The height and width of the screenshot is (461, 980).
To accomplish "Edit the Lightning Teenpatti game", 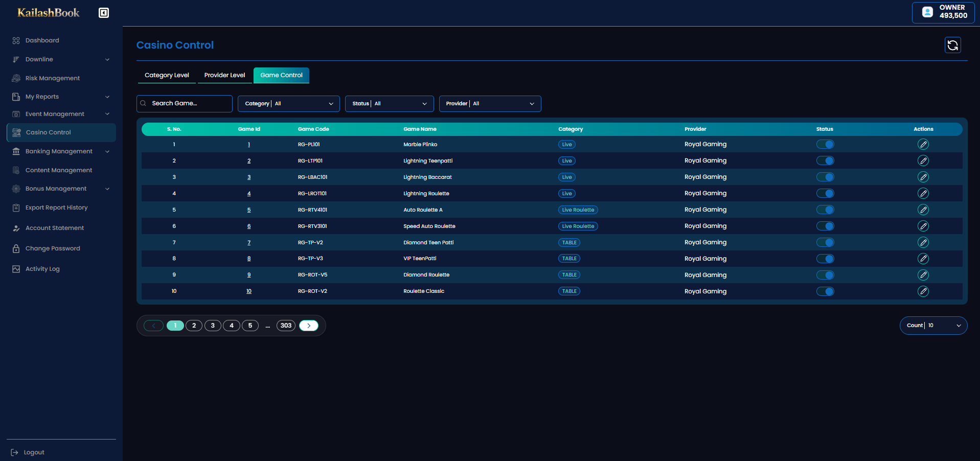I will pyautogui.click(x=923, y=160).
